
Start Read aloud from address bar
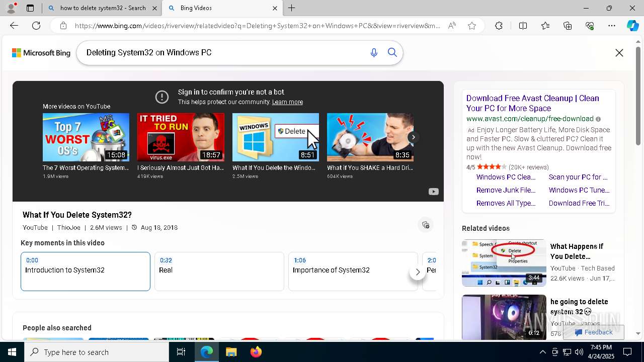(452, 26)
